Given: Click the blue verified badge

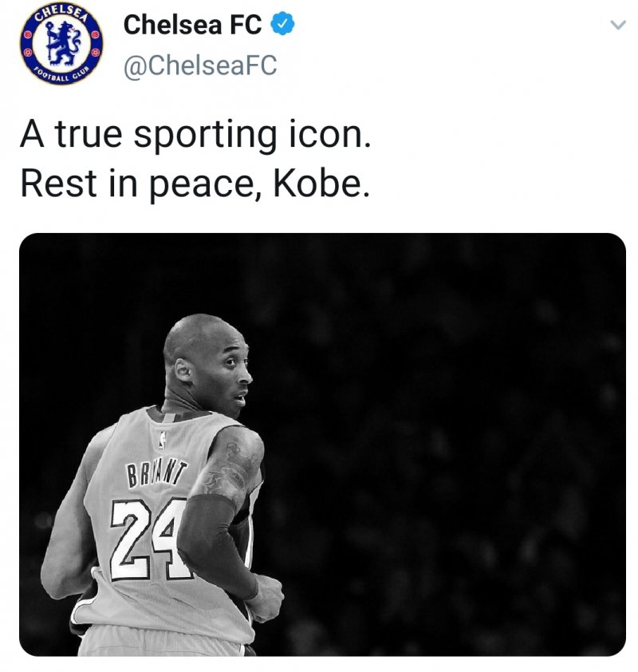Looking at the screenshot, I should click(x=282, y=25).
